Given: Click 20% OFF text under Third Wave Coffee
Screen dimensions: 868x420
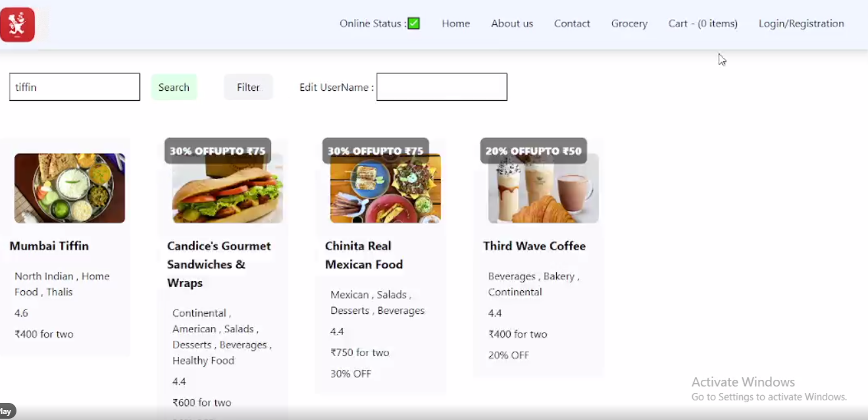Looking at the screenshot, I should coord(509,355).
